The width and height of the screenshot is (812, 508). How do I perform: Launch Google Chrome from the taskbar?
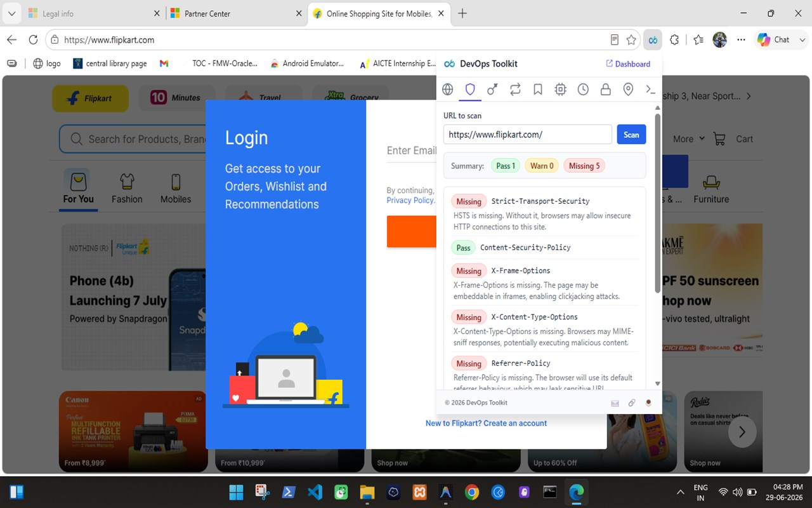tap(471, 492)
